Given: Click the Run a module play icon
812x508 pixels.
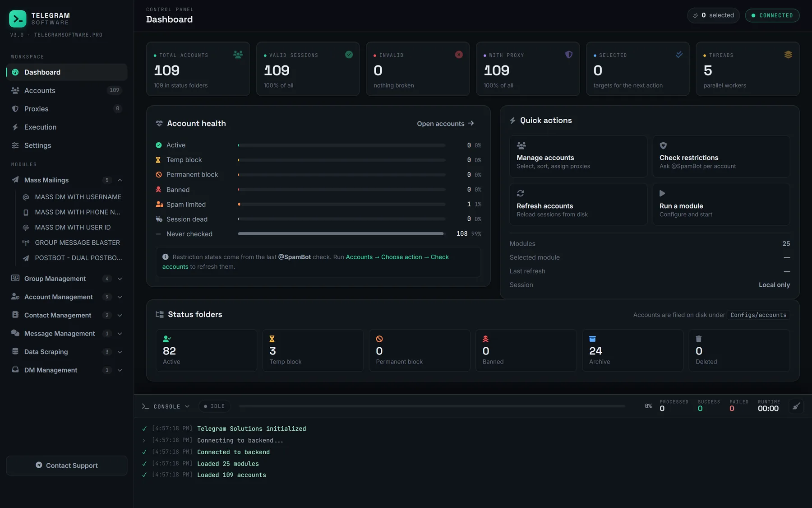Looking at the screenshot, I should pyautogui.click(x=662, y=193).
